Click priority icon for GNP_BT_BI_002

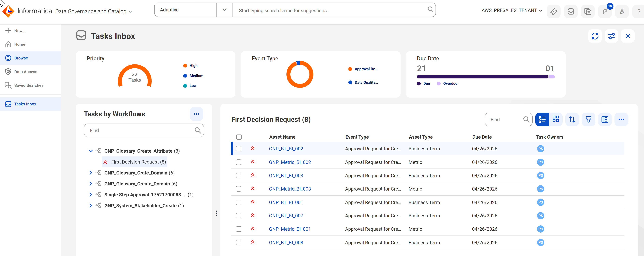253,148
